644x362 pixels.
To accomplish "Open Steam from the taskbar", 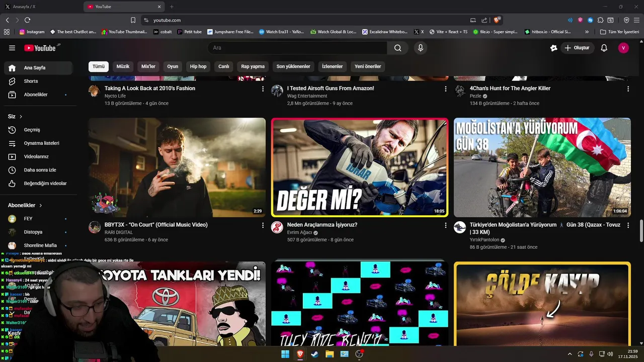I will [x=314, y=354].
